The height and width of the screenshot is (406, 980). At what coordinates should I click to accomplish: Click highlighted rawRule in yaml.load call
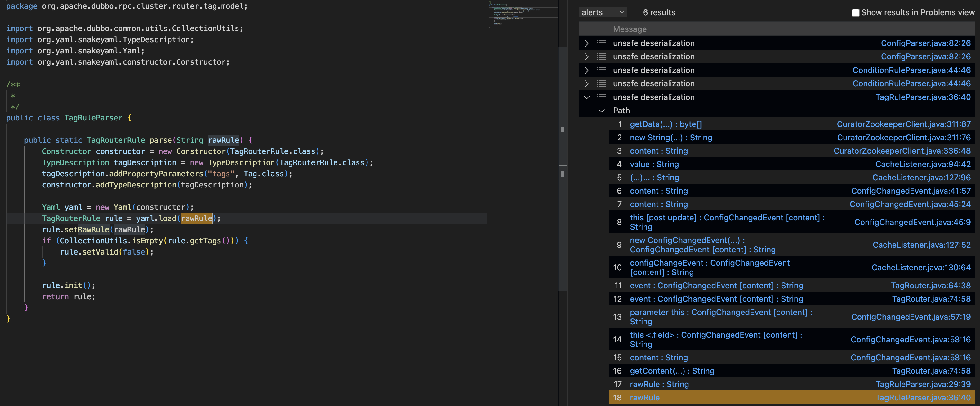[x=196, y=218]
